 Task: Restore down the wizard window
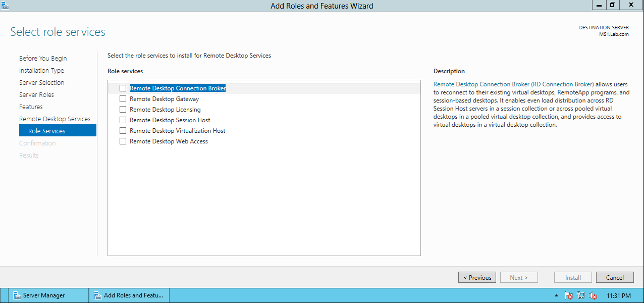pos(612,5)
